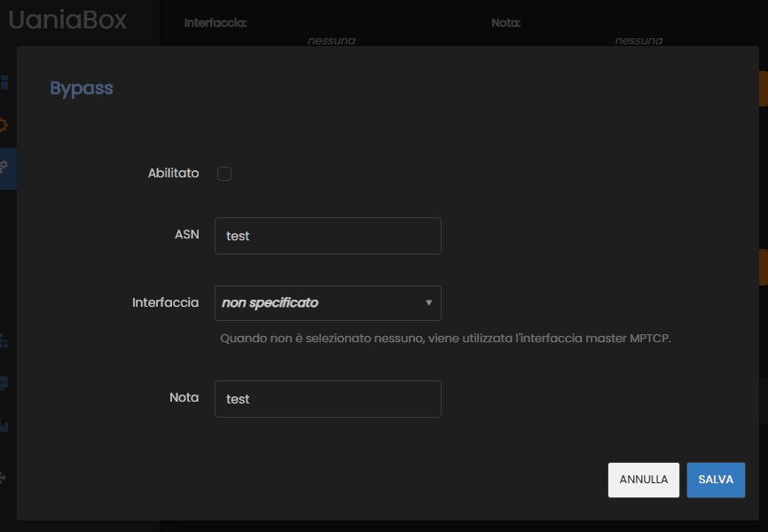Focus the ASN text field

pyautogui.click(x=327, y=236)
